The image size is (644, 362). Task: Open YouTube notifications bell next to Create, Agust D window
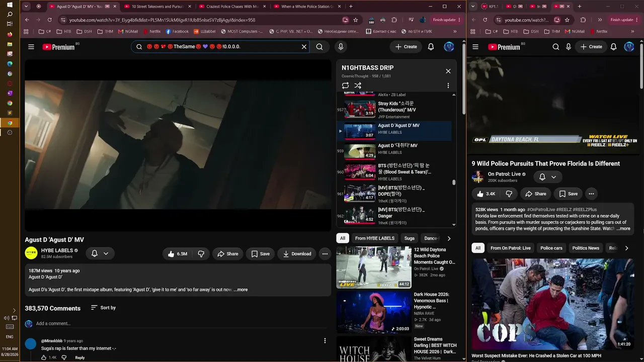[x=431, y=47]
